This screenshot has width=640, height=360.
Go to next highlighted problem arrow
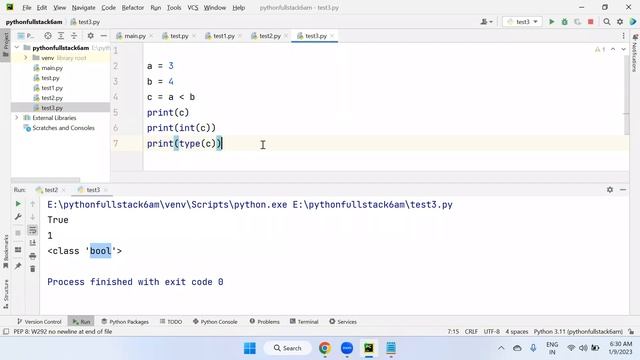623,49
